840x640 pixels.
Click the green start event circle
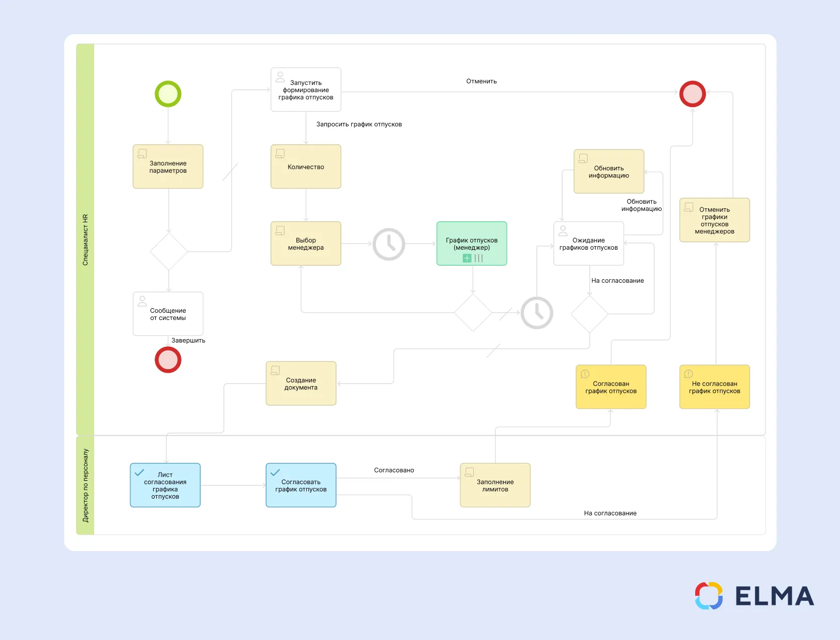pos(168,94)
